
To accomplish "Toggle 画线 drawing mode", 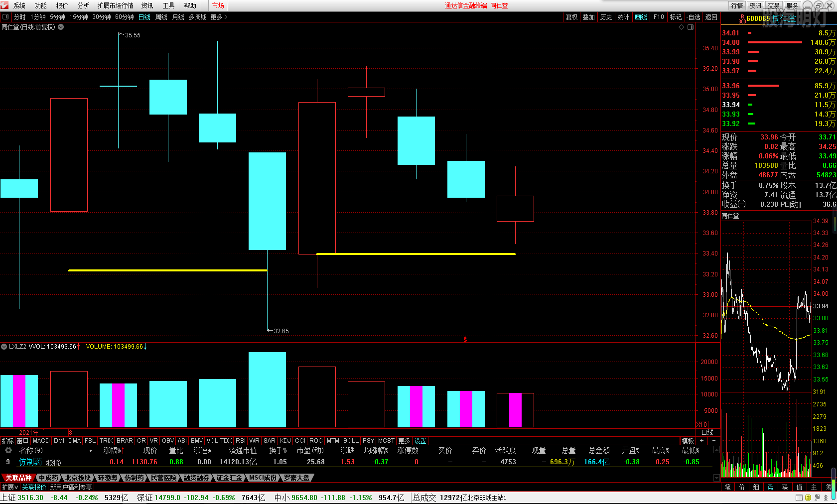I will 641,17.
